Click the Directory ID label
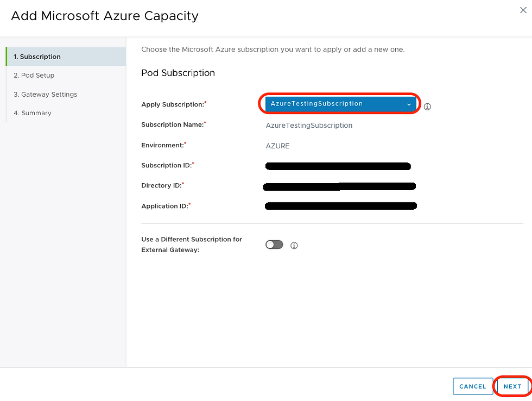The width and height of the screenshot is (532, 401). (162, 185)
